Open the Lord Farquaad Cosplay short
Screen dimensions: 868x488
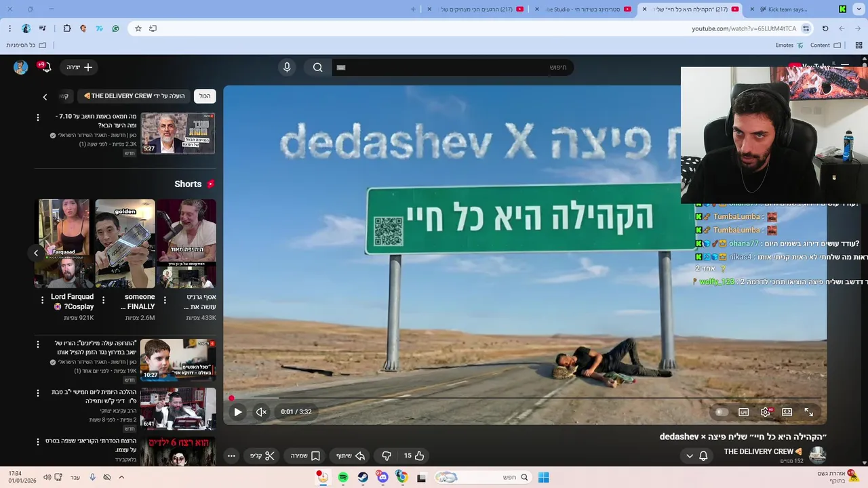point(64,243)
